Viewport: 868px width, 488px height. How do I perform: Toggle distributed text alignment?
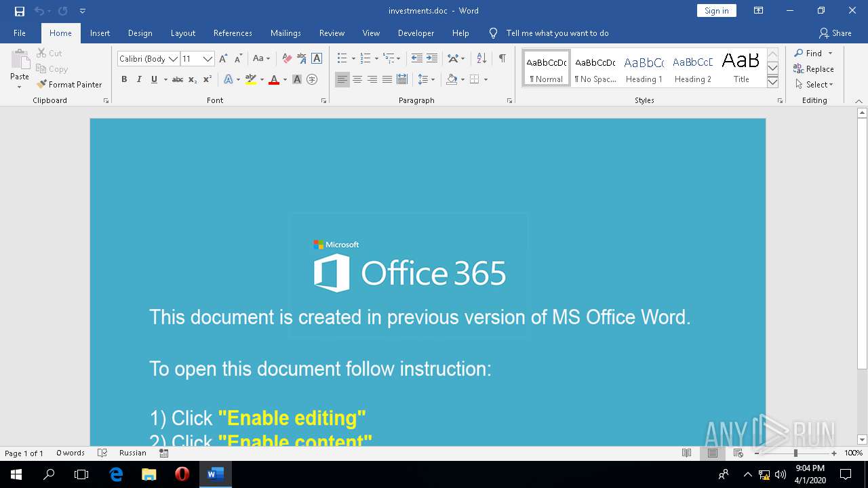coord(402,79)
